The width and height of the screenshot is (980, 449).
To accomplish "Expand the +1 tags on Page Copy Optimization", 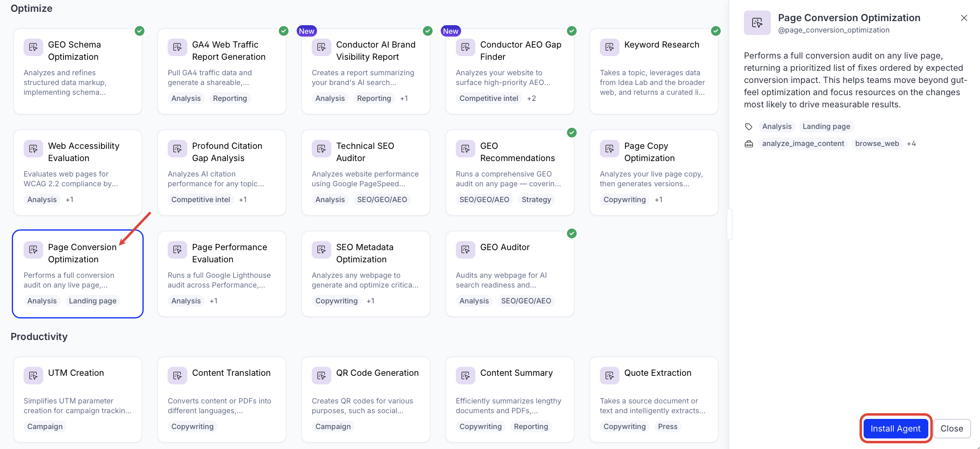I will 658,200.
